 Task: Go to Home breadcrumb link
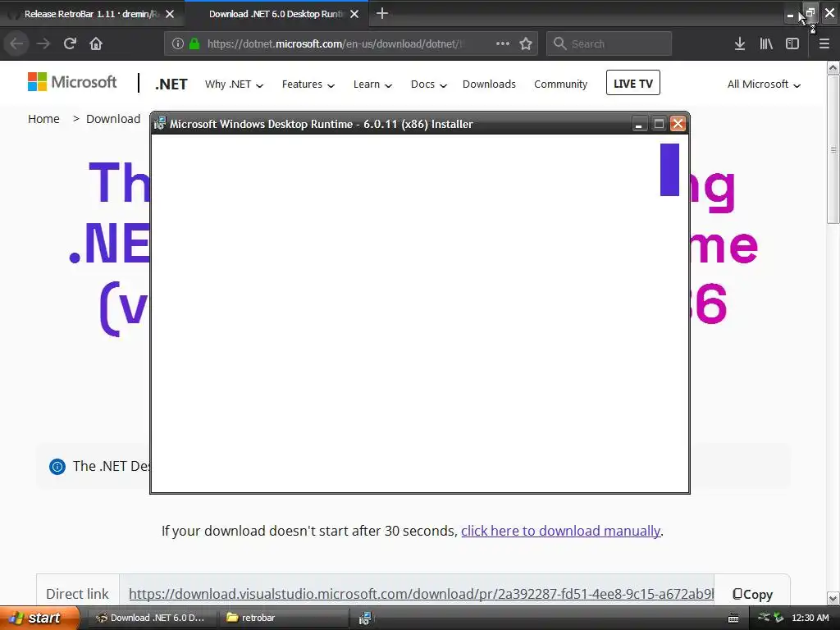tap(43, 119)
